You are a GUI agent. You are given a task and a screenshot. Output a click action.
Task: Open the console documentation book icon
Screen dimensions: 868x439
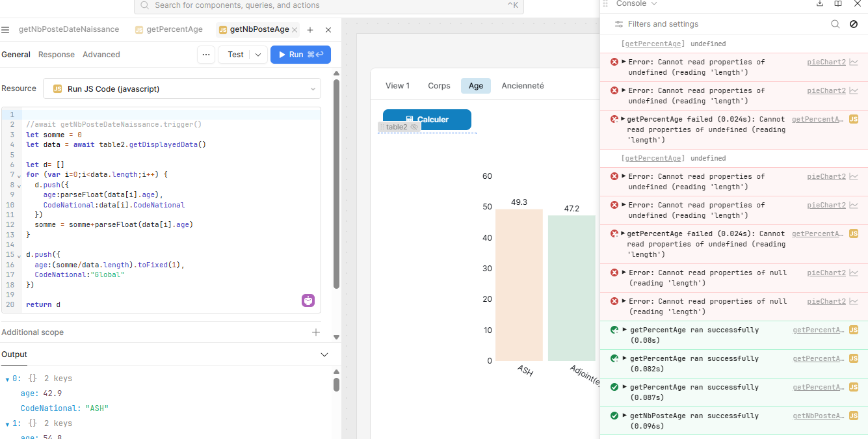(x=838, y=4)
